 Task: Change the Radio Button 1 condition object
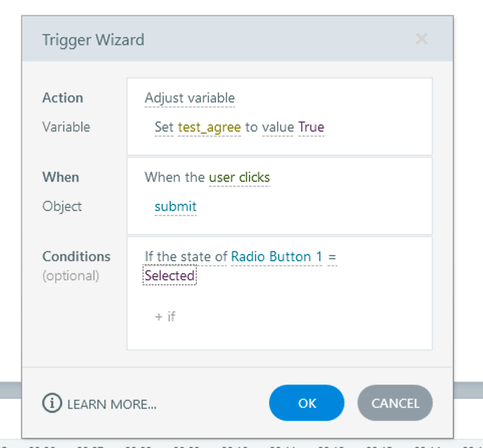(277, 257)
